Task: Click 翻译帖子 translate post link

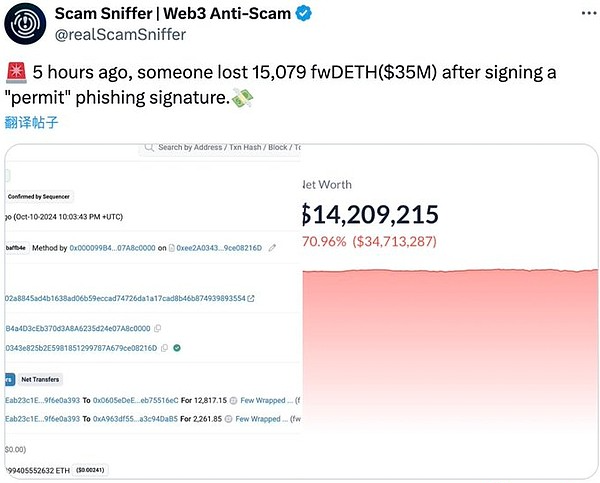Action: tap(31, 122)
